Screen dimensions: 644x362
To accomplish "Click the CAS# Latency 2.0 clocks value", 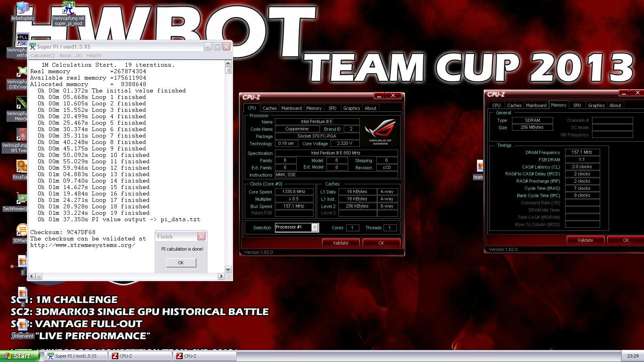I will (x=582, y=167).
